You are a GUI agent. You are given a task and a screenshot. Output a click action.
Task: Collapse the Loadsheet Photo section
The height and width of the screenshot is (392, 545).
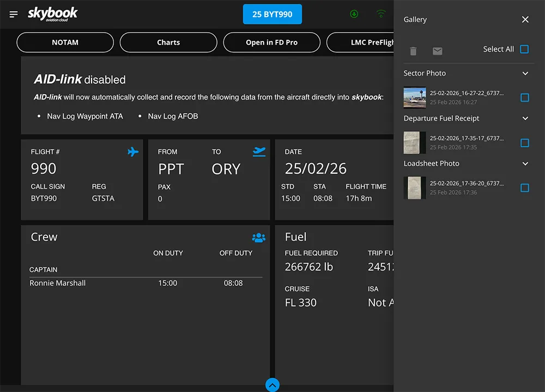pos(525,164)
